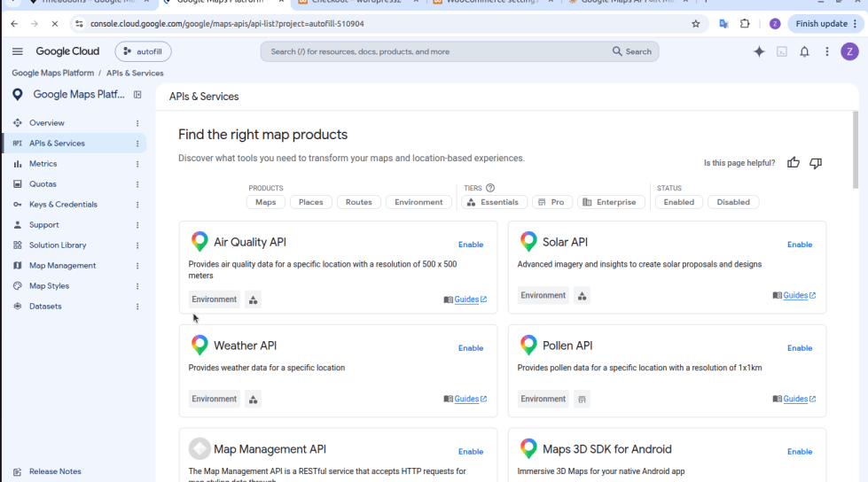The width and height of the screenshot is (868, 482).
Task: Toggle the Routes product filter chip
Action: click(x=359, y=202)
